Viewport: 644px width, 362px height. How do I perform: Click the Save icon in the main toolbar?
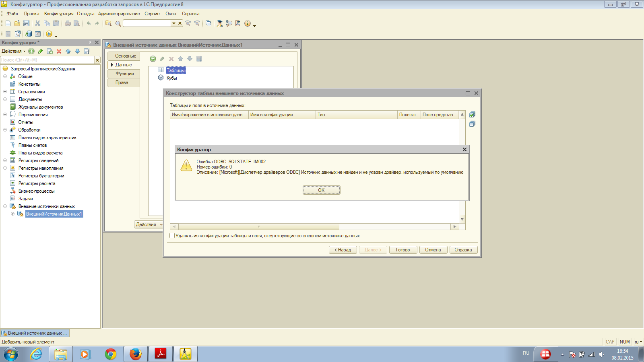click(x=27, y=23)
